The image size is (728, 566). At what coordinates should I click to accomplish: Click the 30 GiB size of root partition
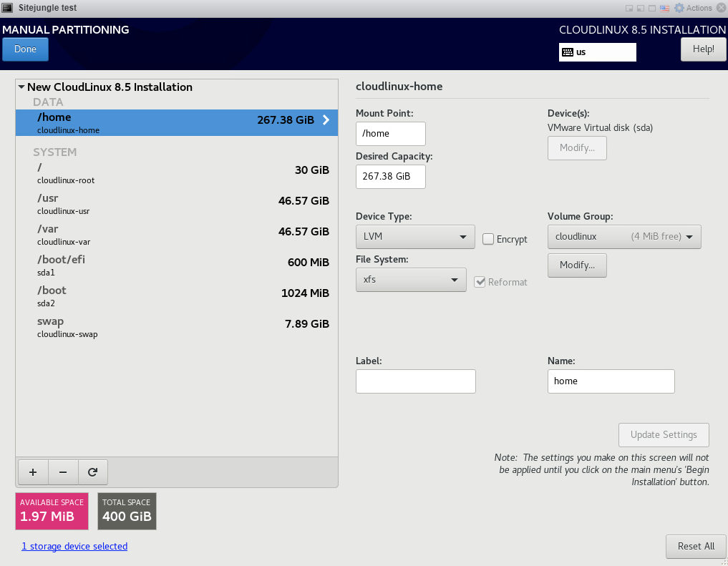pos(312,170)
